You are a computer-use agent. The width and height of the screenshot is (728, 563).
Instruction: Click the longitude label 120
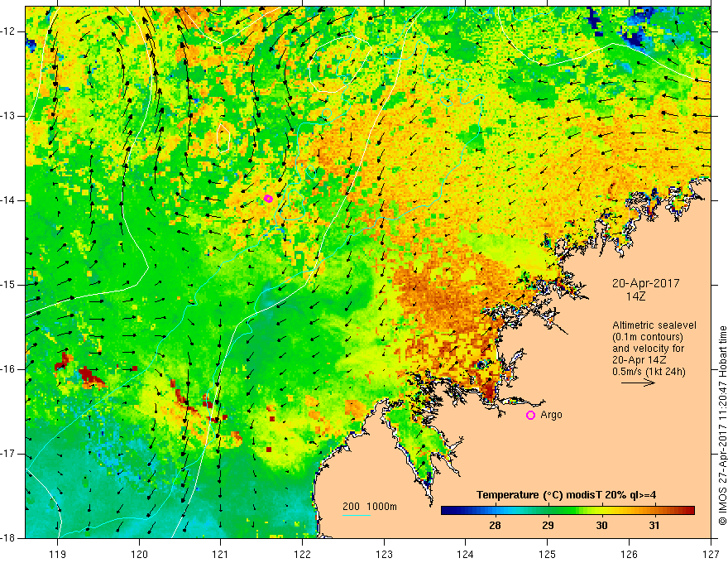(139, 554)
